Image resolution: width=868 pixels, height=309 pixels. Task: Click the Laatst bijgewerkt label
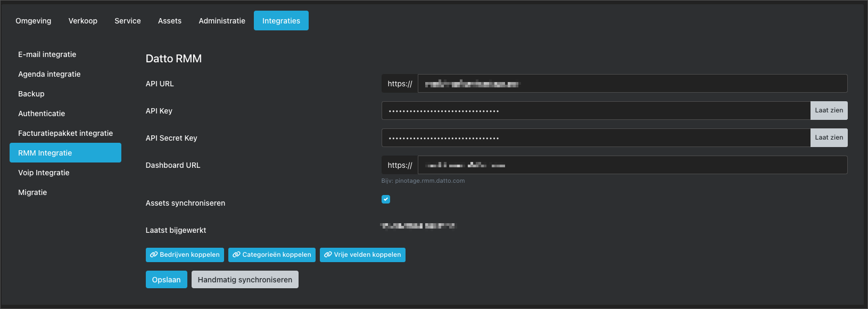[x=176, y=230]
